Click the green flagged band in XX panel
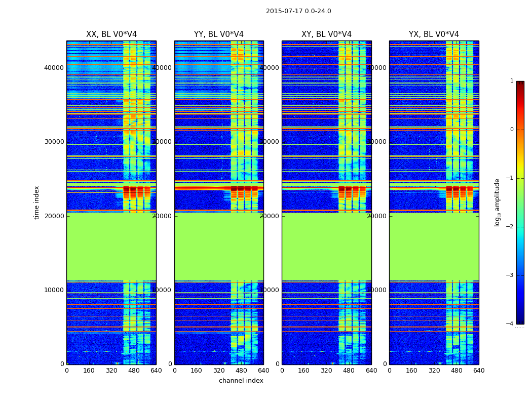 tap(111, 247)
